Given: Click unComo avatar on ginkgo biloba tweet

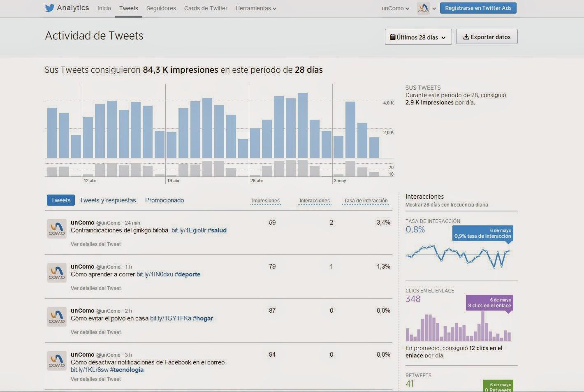Looking at the screenshot, I should click(56, 229).
